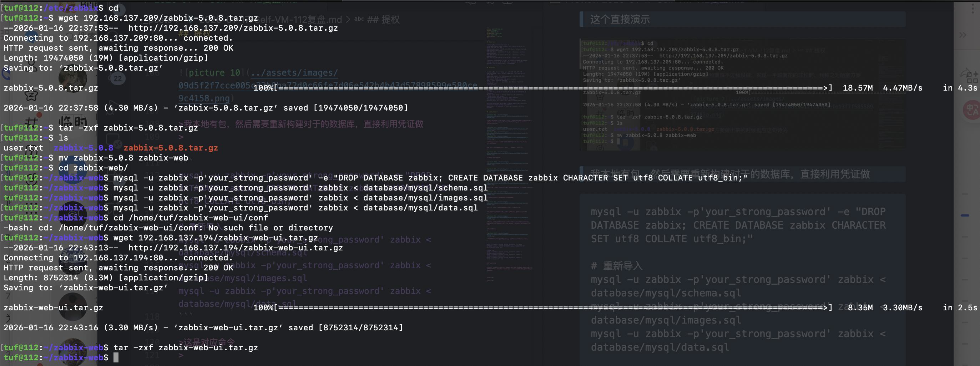Click the star icon below the avatar
The height and width of the screenshot is (366, 980).
(31, 95)
